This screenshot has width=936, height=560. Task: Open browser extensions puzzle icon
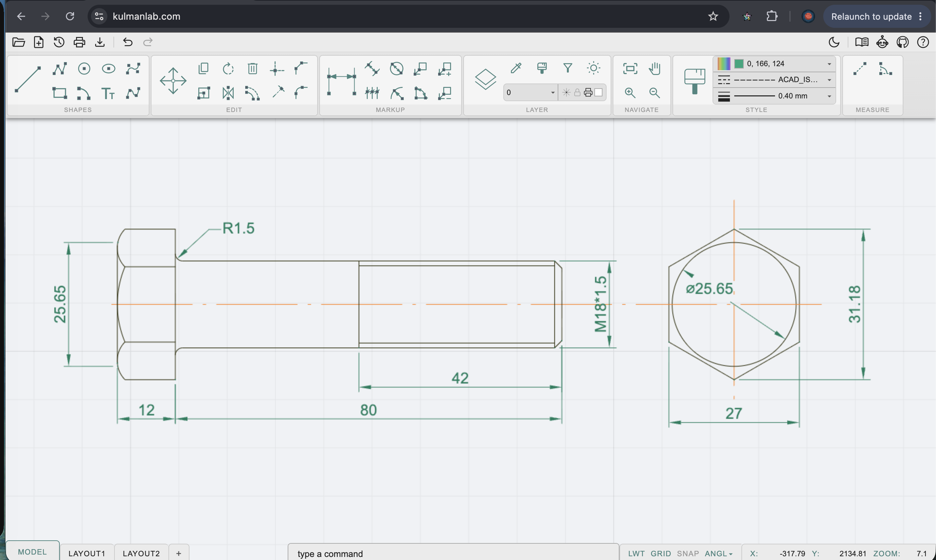pyautogui.click(x=772, y=16)
